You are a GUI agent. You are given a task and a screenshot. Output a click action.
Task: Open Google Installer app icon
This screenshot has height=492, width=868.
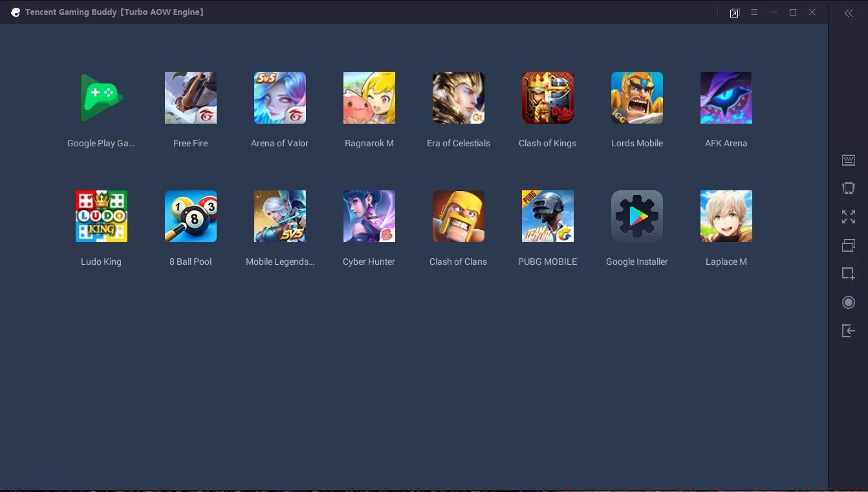tap(637, 216)
